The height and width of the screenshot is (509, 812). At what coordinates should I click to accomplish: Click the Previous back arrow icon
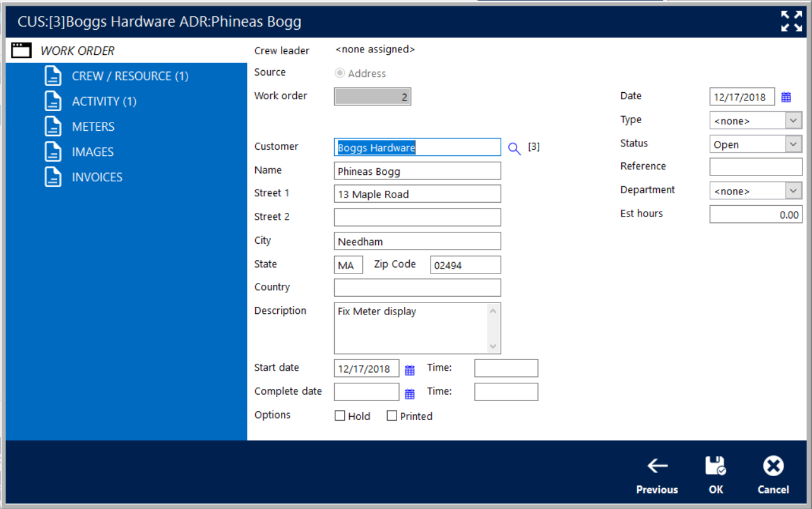point(657,467)
